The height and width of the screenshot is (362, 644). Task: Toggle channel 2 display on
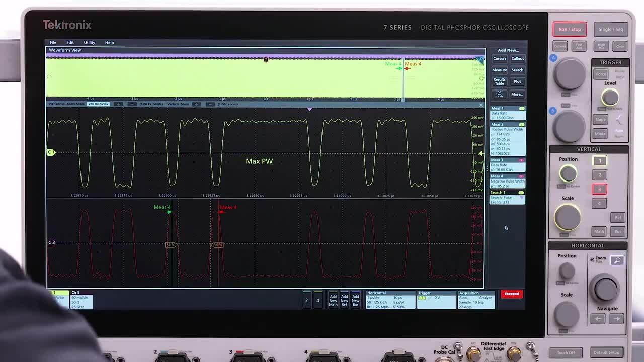[306, 300]
